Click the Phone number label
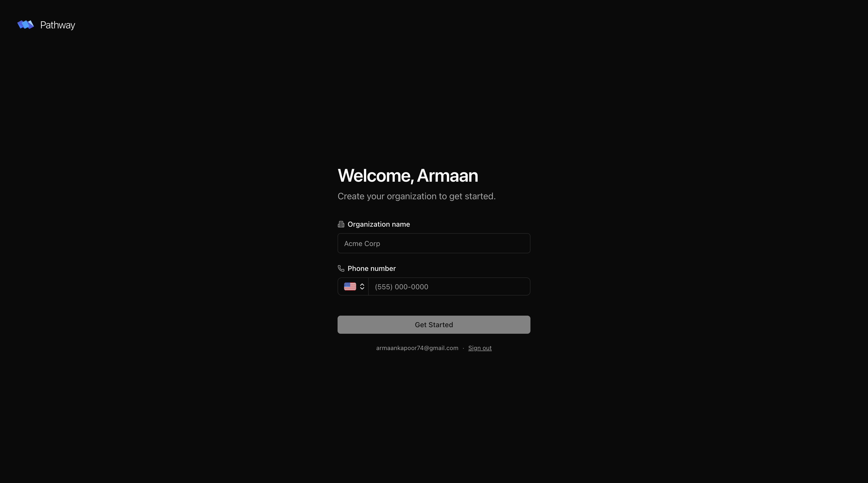This screenshot has height=483, width=868. point(372,268)
